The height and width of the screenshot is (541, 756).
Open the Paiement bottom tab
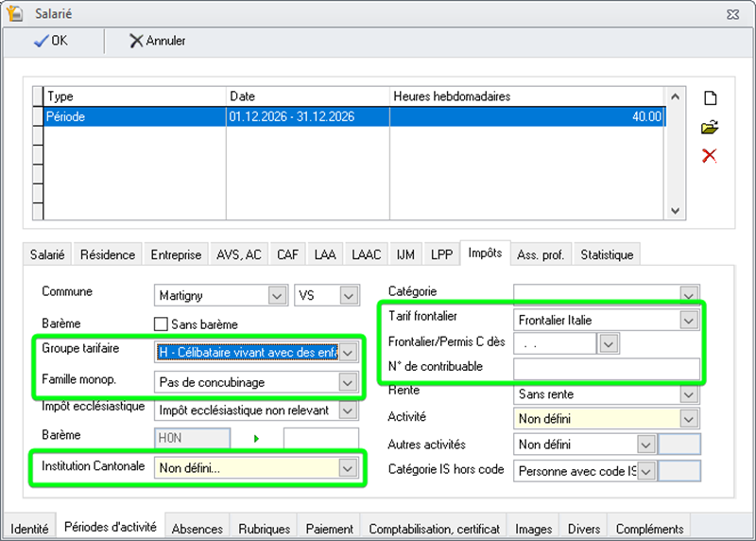[329, 529]
